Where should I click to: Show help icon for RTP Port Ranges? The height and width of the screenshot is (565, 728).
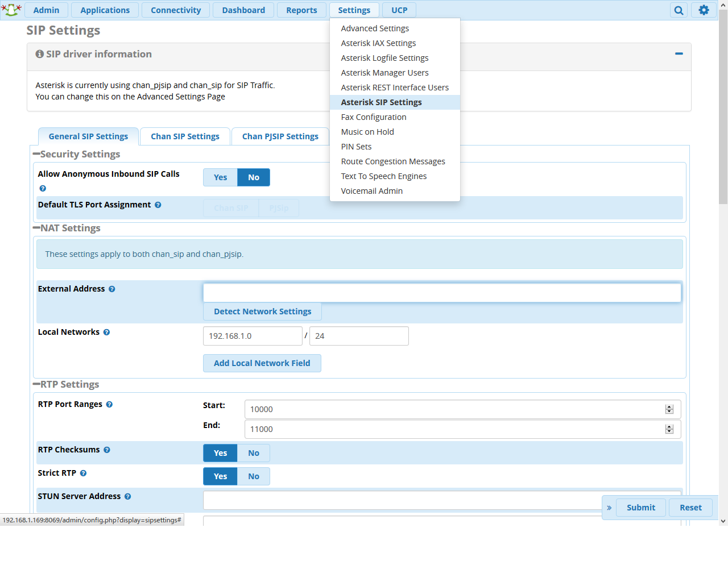click(109, 404)
